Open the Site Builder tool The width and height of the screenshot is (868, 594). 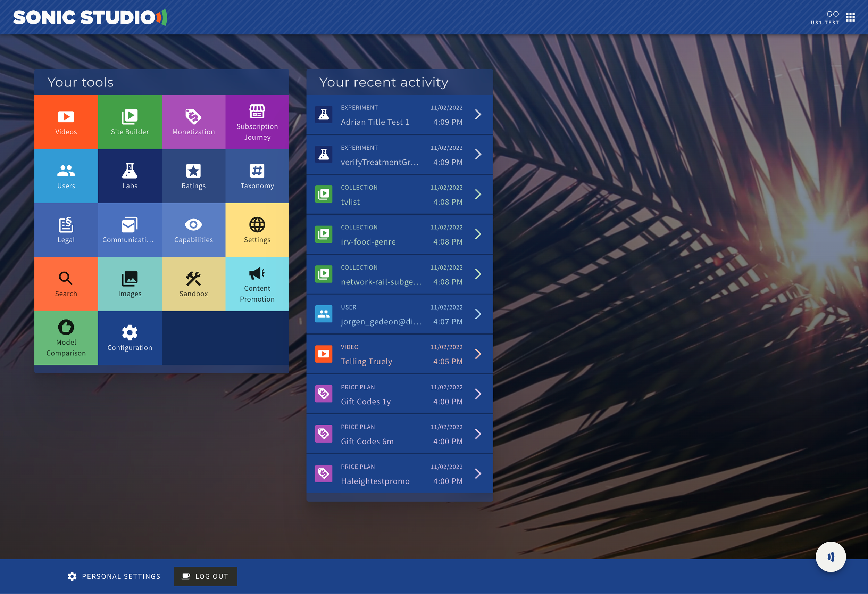[x=130, y=122]
